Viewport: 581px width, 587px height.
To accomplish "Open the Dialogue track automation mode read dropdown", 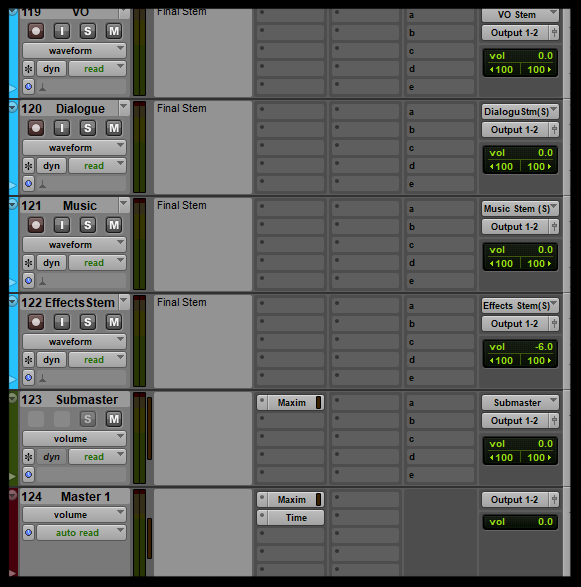I will [98, 166].
